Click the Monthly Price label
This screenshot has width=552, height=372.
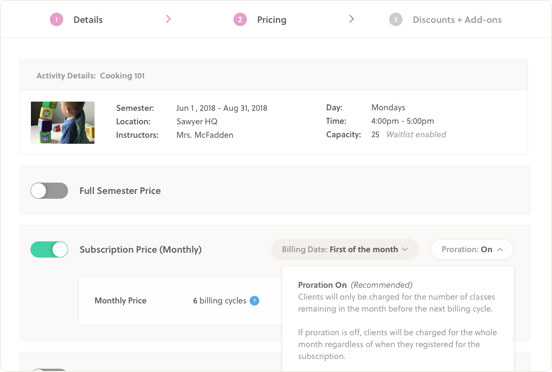tap(120, 301)
